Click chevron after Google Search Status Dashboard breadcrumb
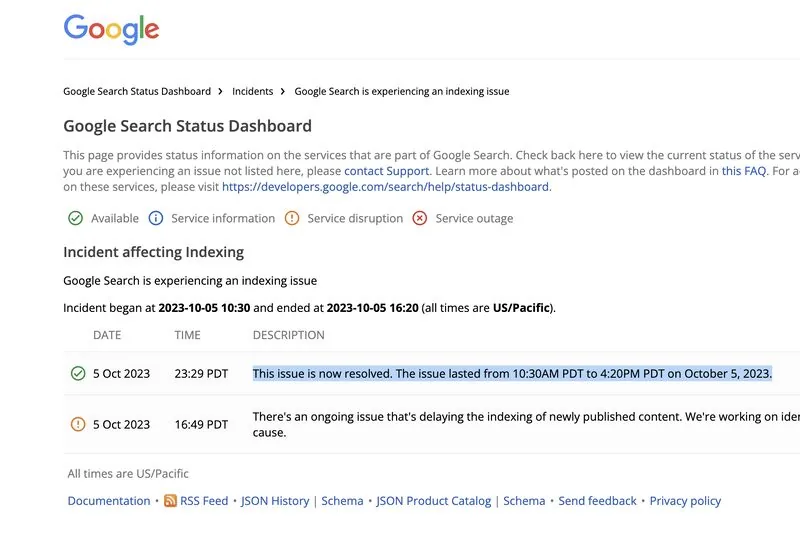This screenshot has height=551, width=800. (220, 91)
